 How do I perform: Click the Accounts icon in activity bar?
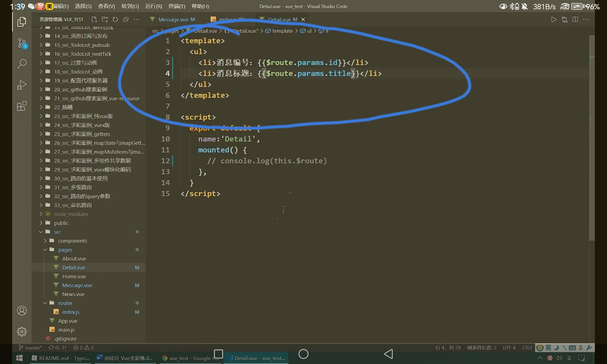[x=22, y=311]
